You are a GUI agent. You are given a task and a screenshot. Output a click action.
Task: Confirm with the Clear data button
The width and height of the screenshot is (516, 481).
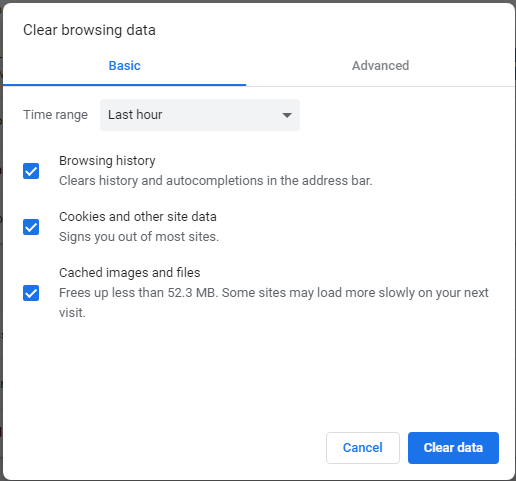[x=453, y=448]
